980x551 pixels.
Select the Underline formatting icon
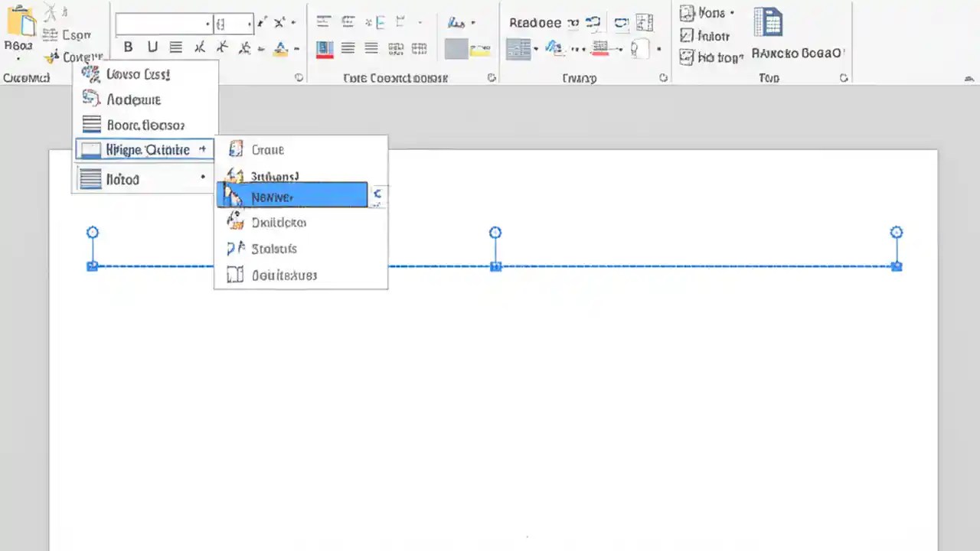152,47
